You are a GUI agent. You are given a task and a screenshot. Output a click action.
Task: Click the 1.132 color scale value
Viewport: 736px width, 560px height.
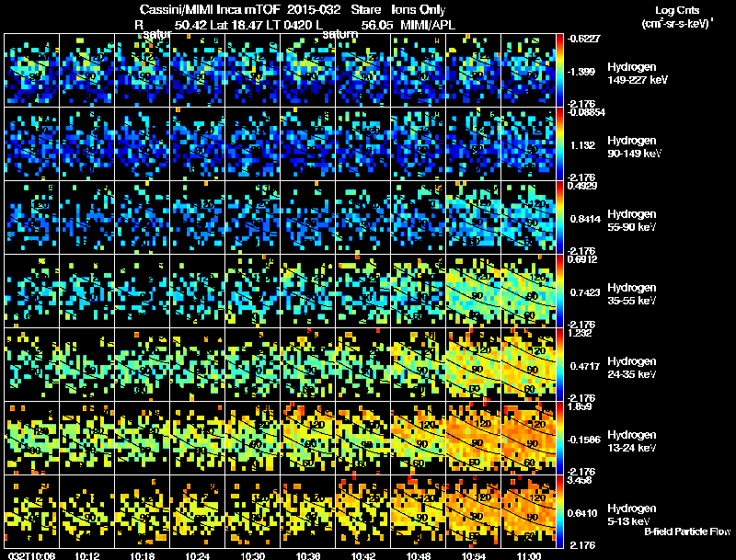coord(583,145)
